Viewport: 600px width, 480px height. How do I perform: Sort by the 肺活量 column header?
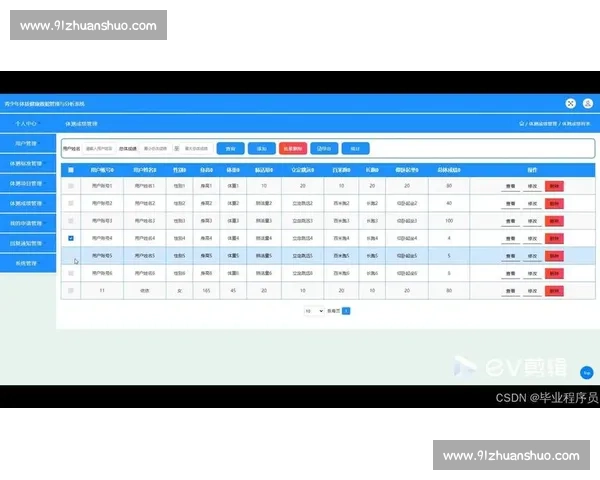click(264, 170)
